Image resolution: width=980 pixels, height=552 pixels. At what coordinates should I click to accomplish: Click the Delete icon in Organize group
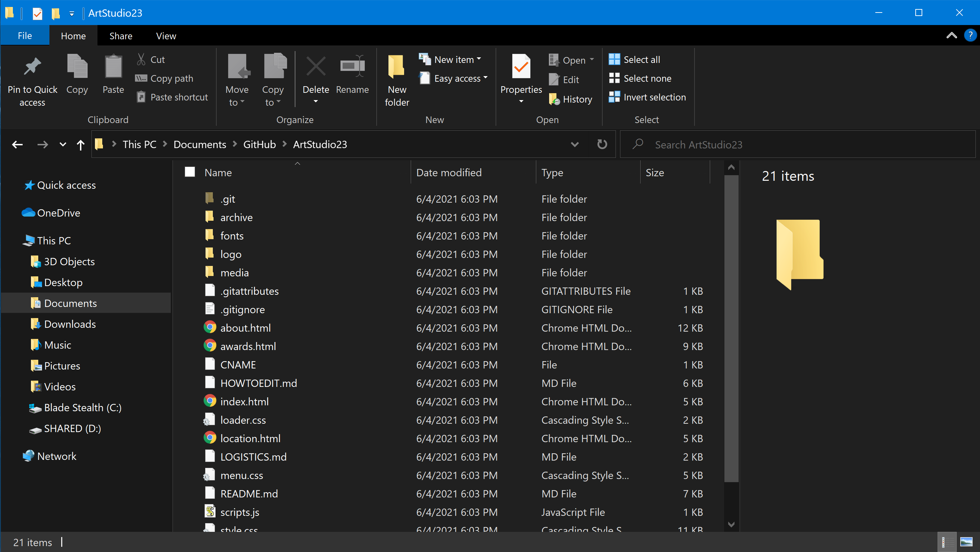tap(316, 67)
